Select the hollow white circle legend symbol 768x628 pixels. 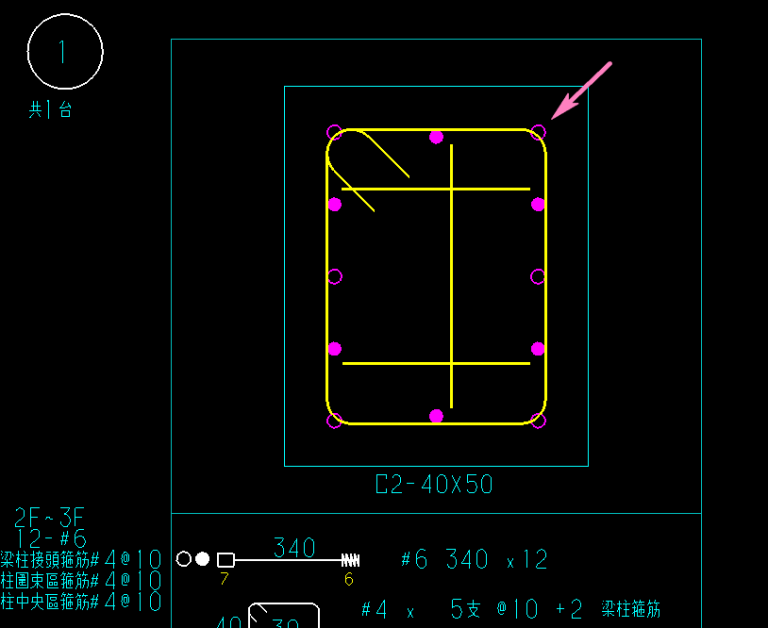tap(184, 559)
